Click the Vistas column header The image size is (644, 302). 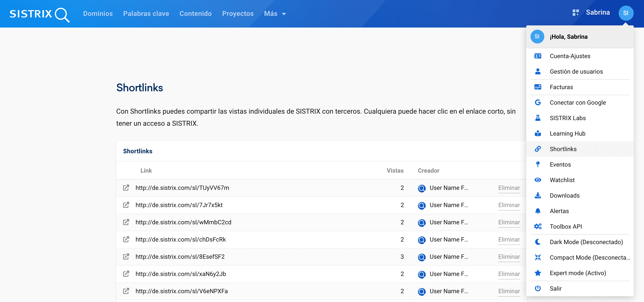point(395,170)
